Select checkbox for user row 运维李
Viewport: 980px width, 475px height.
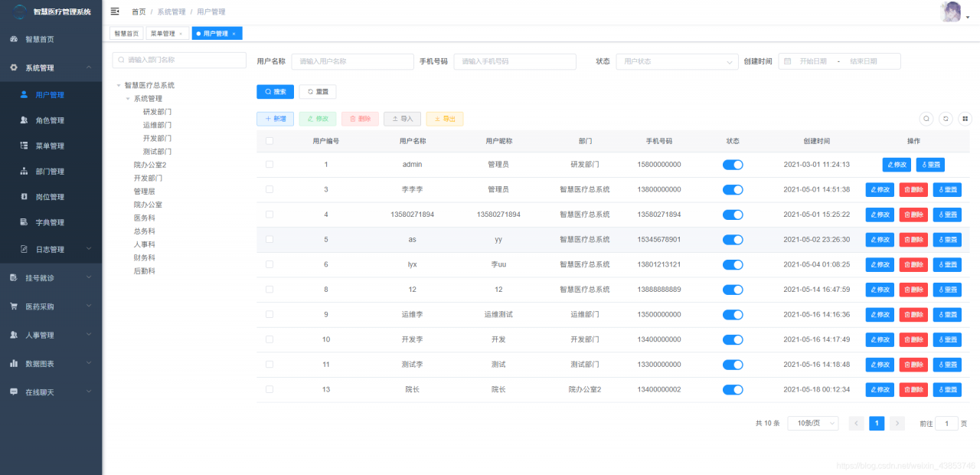269,314
